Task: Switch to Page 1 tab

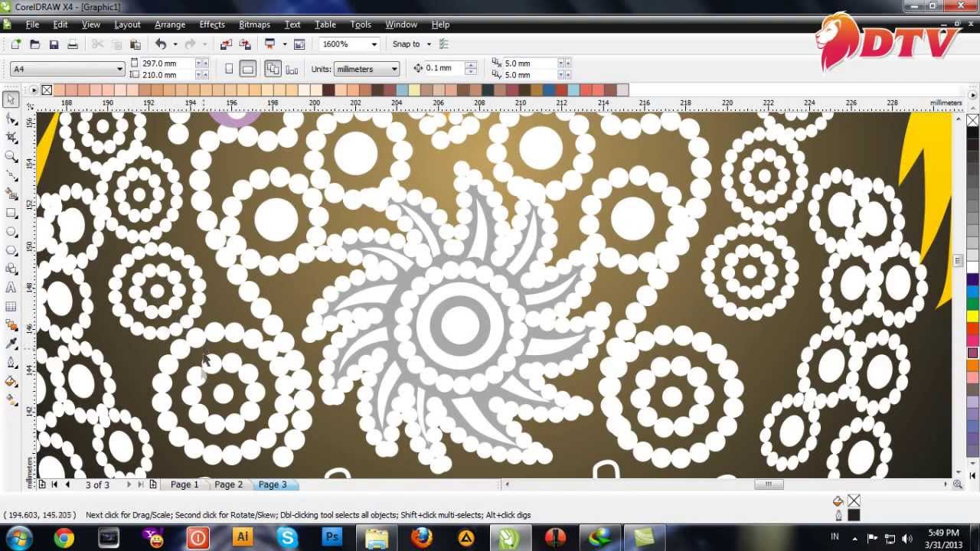Action: [x=185, y=484]
